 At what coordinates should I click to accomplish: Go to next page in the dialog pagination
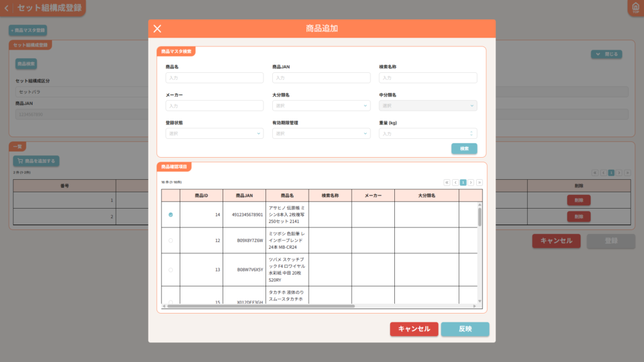tap(471, 182)
